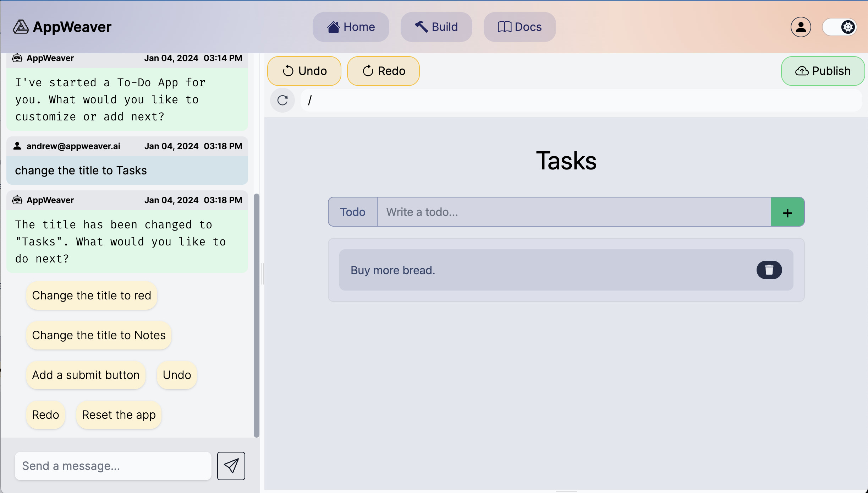Focus the 'Send a message...' input field
This screenshot has width=868, height=493.
click(x=113, y=466)
